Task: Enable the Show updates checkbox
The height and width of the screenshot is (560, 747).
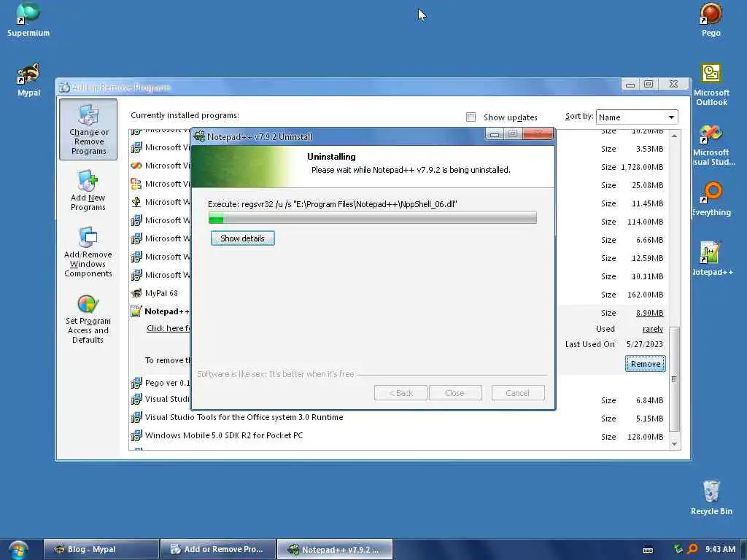Action: click(x=471, y=117)
